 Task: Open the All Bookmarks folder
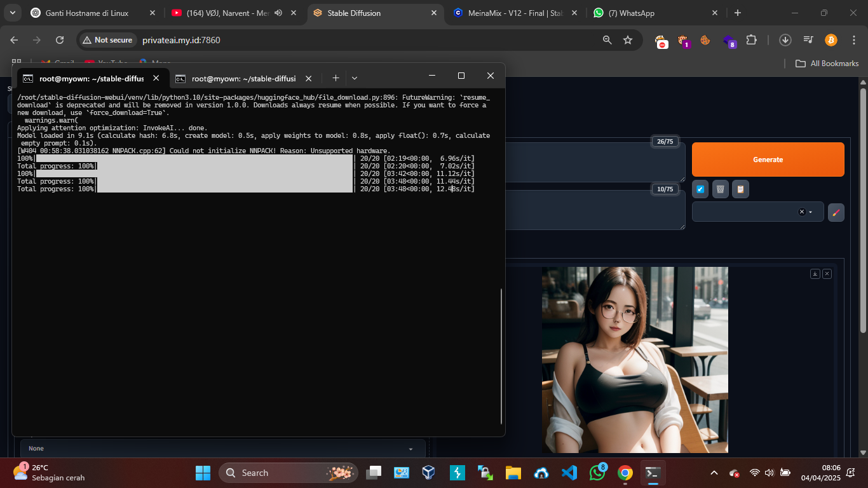827,64
